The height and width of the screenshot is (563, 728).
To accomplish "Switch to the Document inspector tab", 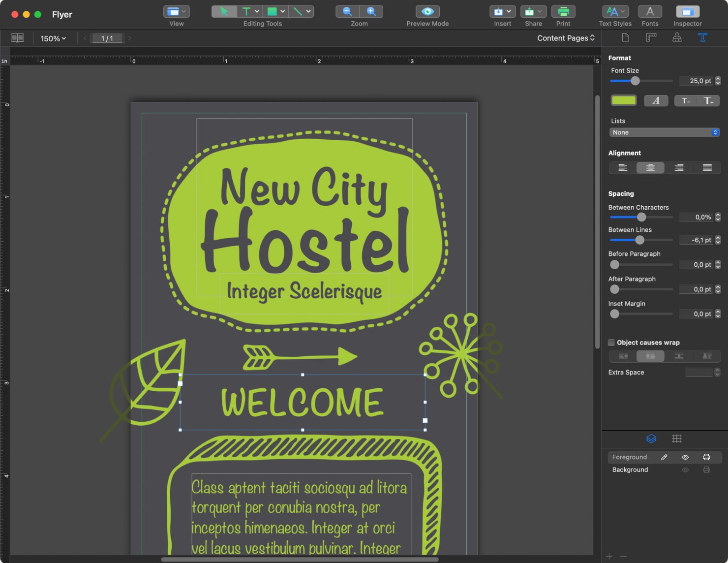I will tap(625, 37).
